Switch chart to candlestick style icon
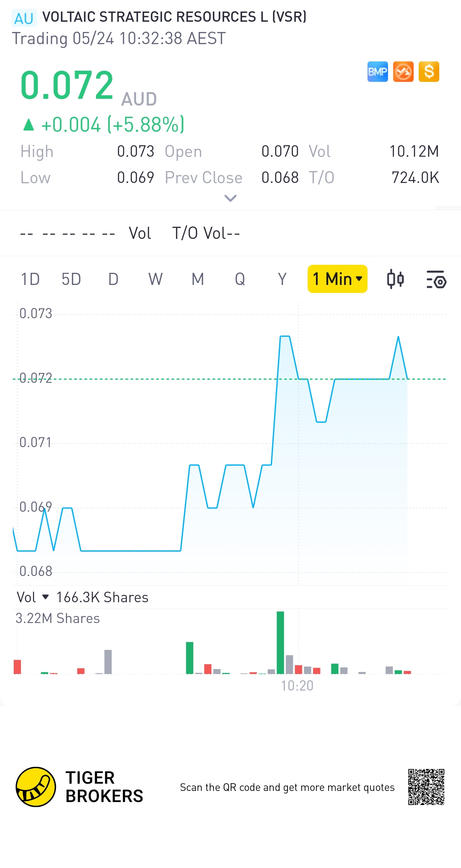Image resolution: width=461 pixels, height=868 pixels. [x=395, y=279]
